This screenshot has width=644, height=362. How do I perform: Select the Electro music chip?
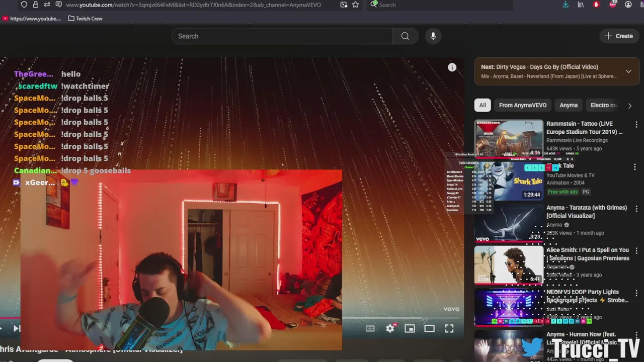pyautogui.click(x=604, y=105)
